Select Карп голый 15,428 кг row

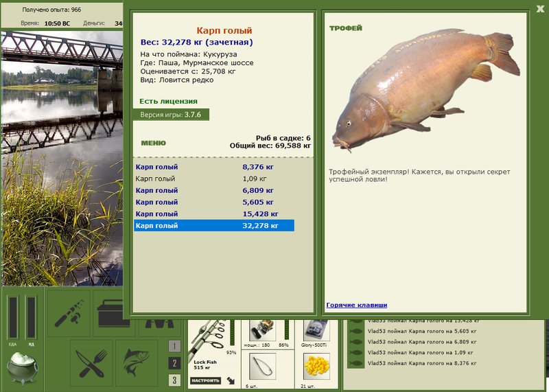[214, 214]
